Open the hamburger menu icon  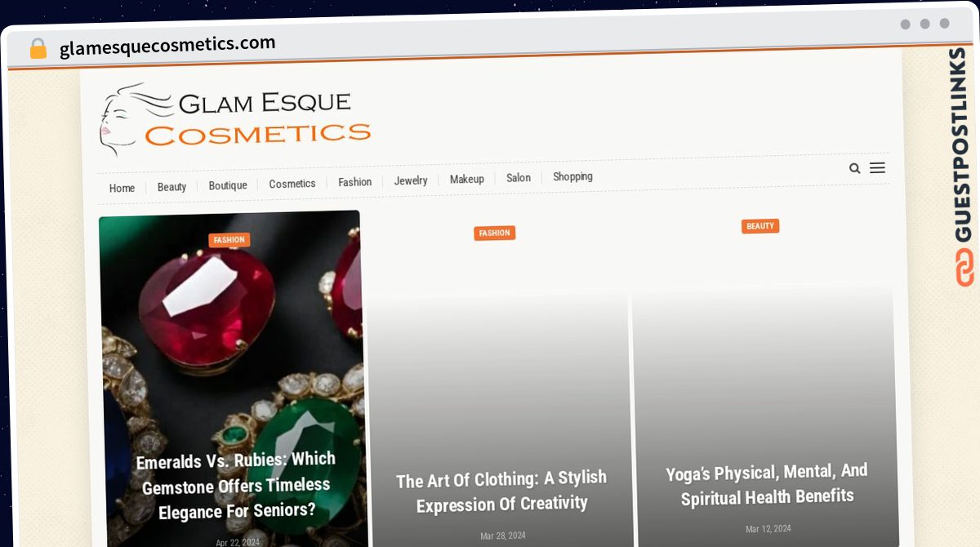pyautogui.click(x=877, y=167)
